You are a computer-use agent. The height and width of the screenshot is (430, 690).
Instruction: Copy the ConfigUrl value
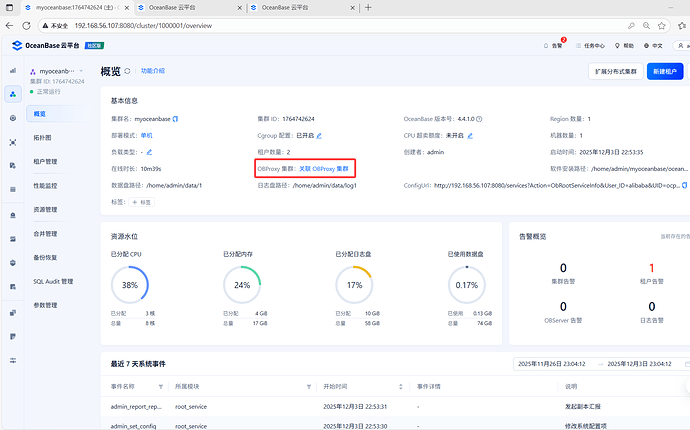point(686,185)
